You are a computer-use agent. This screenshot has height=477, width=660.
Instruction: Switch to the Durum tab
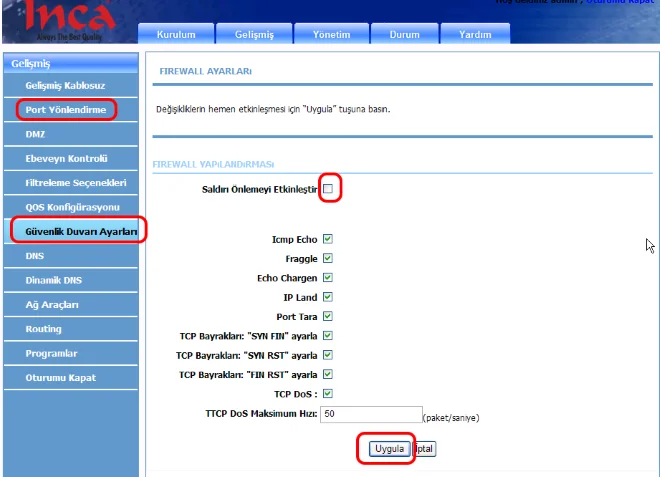(x=404, y=34)
